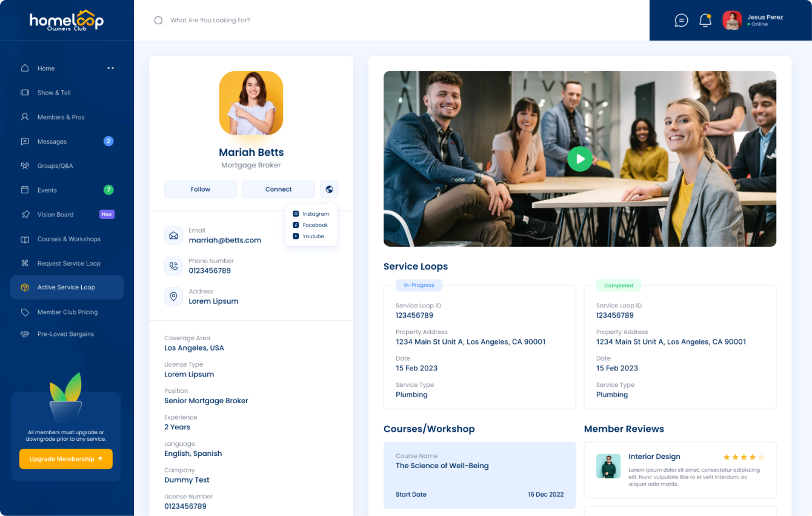
Task: Click the Home house icon
Action: pos(25,68)
